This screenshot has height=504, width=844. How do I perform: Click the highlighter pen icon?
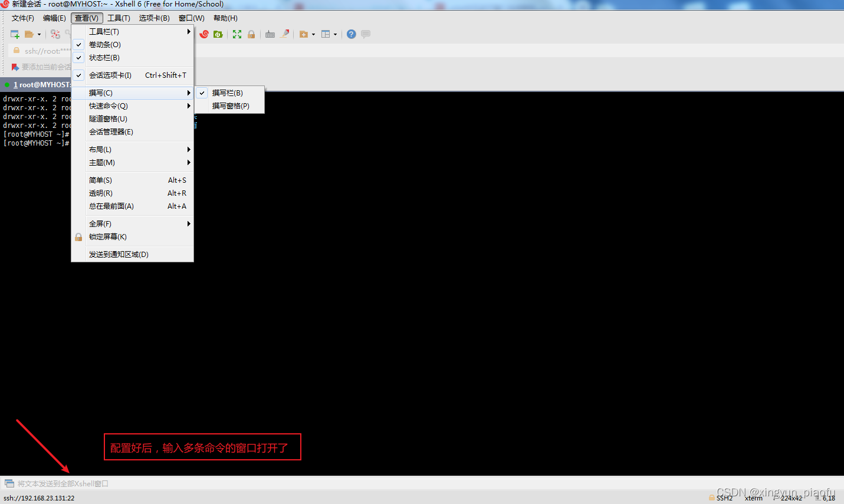[x=285, y=34]
